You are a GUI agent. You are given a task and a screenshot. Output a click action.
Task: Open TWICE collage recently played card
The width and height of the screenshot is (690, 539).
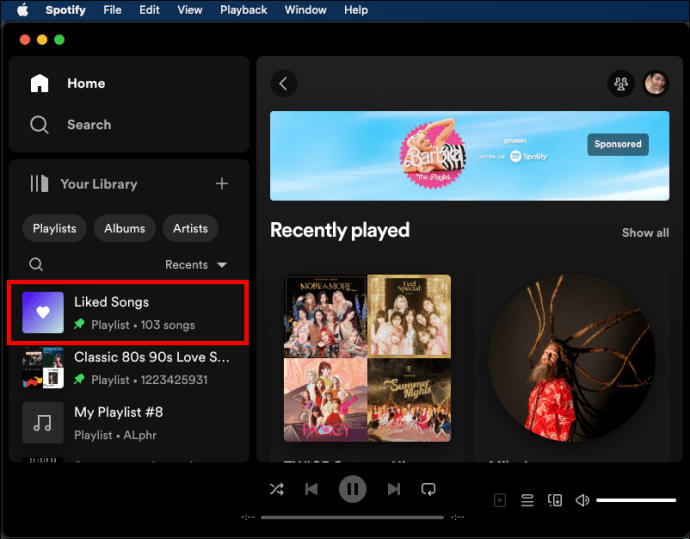point(367,358)
